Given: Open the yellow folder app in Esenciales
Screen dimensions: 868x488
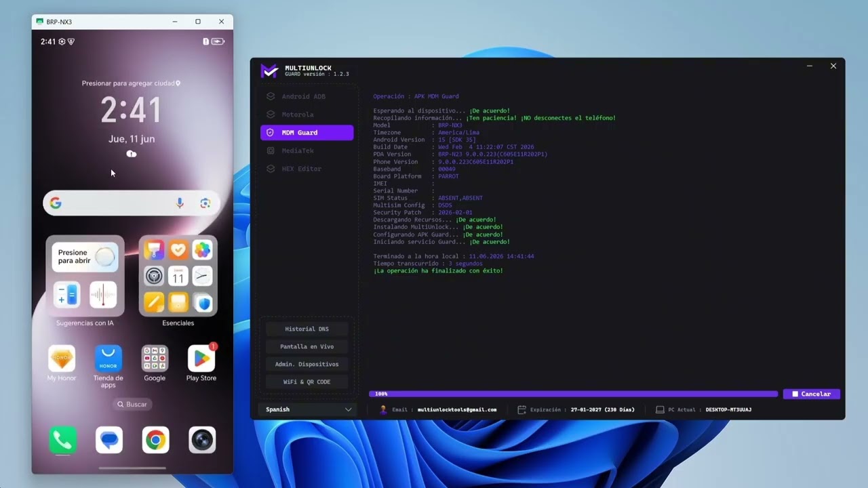Looking at the screenshot, I should (178, 302).
